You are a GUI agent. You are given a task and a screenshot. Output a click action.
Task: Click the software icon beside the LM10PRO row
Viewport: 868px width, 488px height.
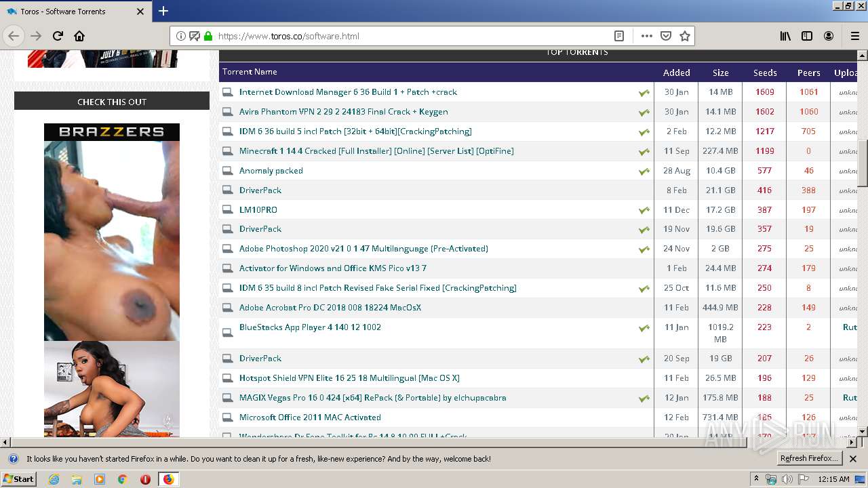[228, 210]
